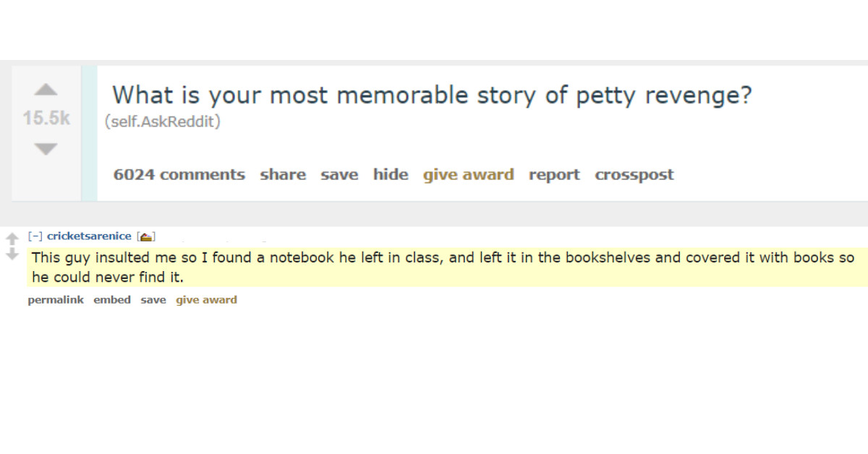
Task: Open cricketsarenice user profile
Action: click(89, 236)
